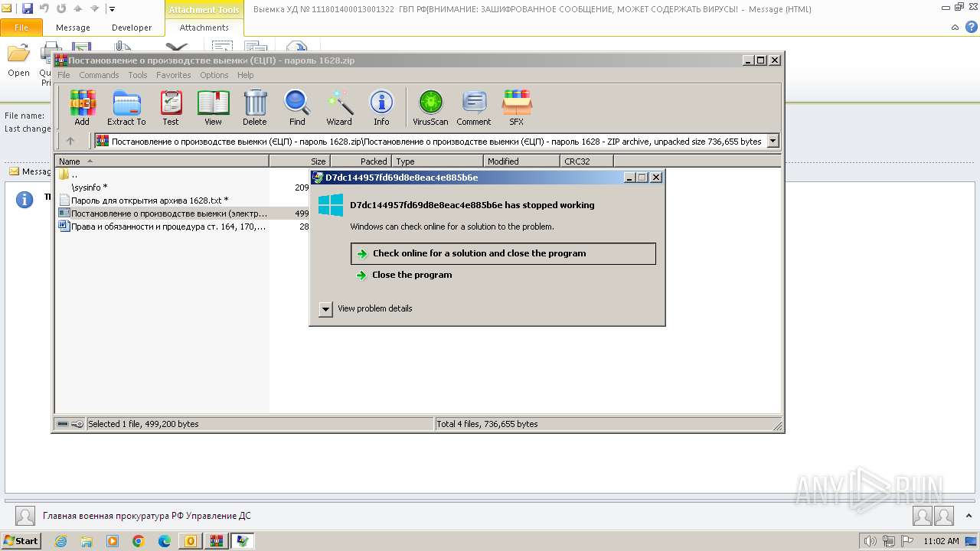Viewport: 980px width, 551px height.
Task: Click the Outlook taskbar icon
Action: (191, 541)
